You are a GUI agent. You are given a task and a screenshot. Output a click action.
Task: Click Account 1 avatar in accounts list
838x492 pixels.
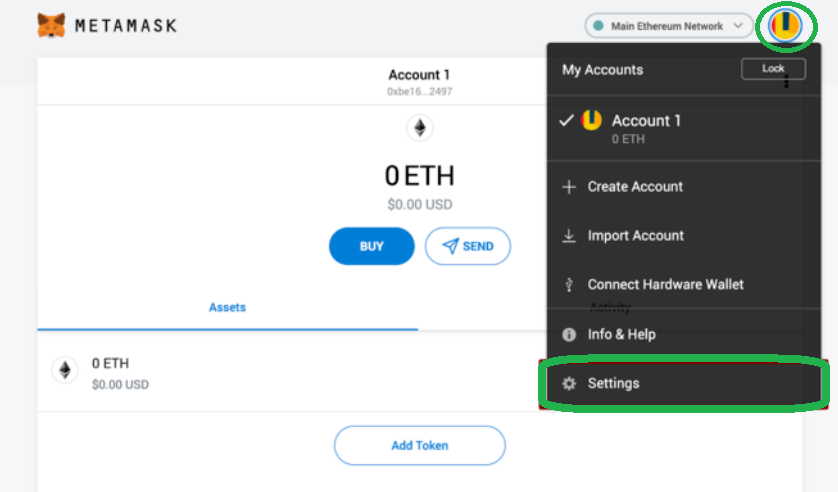pos(592,120)
